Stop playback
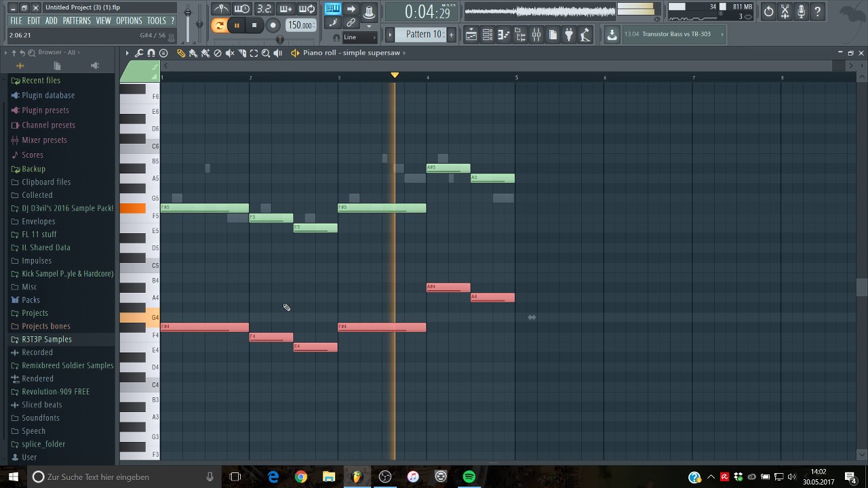The image size is (868, 488). tap(254, 26)
